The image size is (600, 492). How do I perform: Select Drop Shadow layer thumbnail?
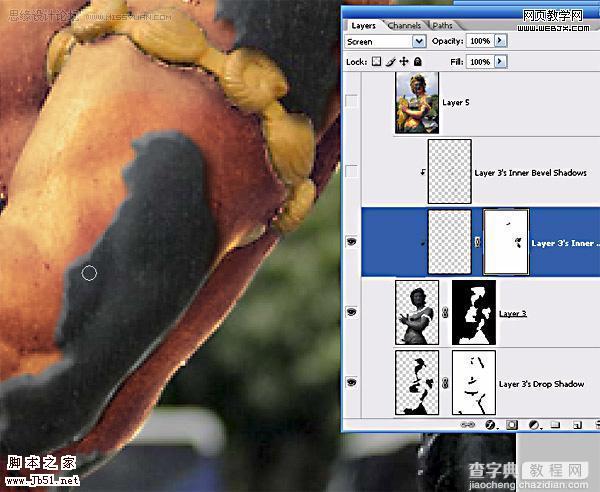click(x=417, y=383)
